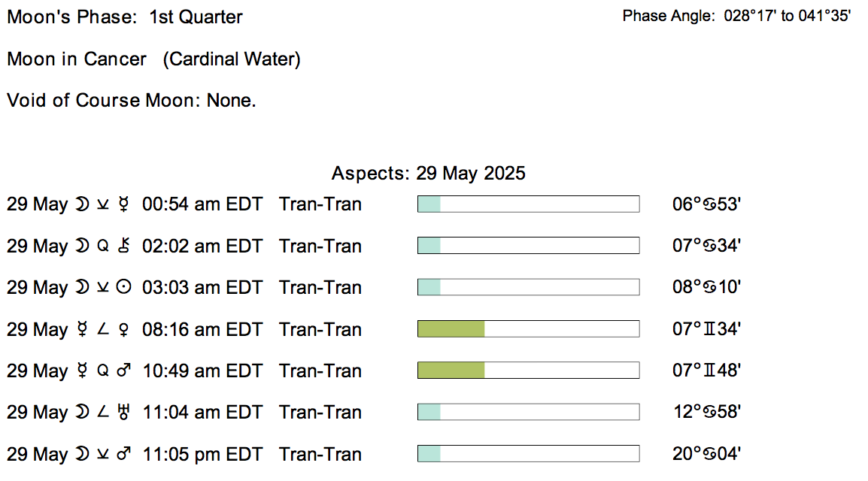The height and width of the screenshot is (481, 868).
Task: Click the Moon glyph in the 11:05 pm row
Action: click(x=81, y=454)
